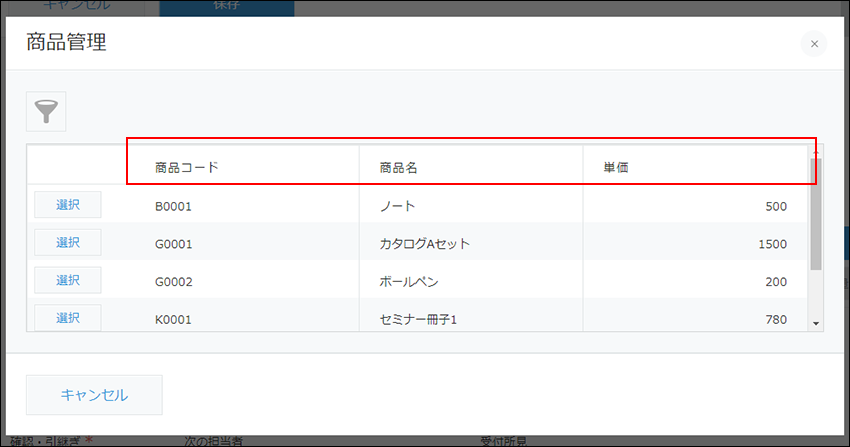The image size is (850, 447).
Task: Select the K0001 row using 選択
Action: coord(68,318)
